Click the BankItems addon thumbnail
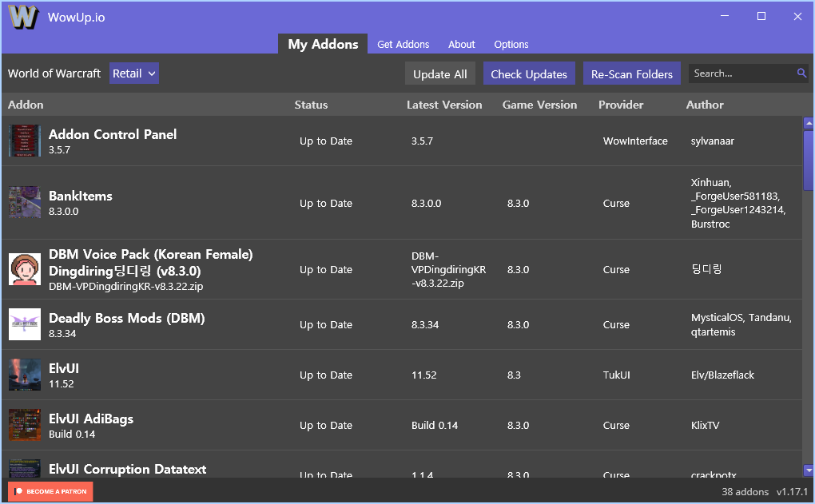Viewport: 815px width, 504px height. (x=25, y=203)
